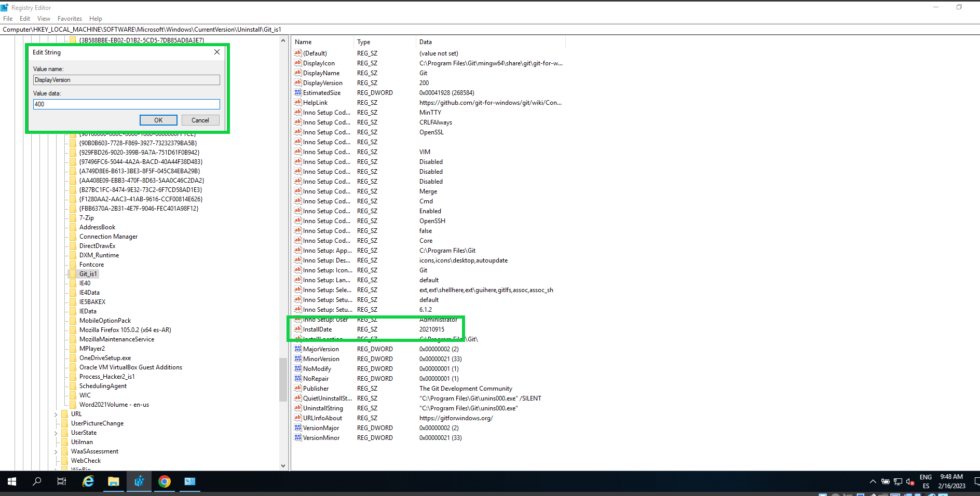Click the Task View icon on taskbar
980x496 pixels.
61,481
